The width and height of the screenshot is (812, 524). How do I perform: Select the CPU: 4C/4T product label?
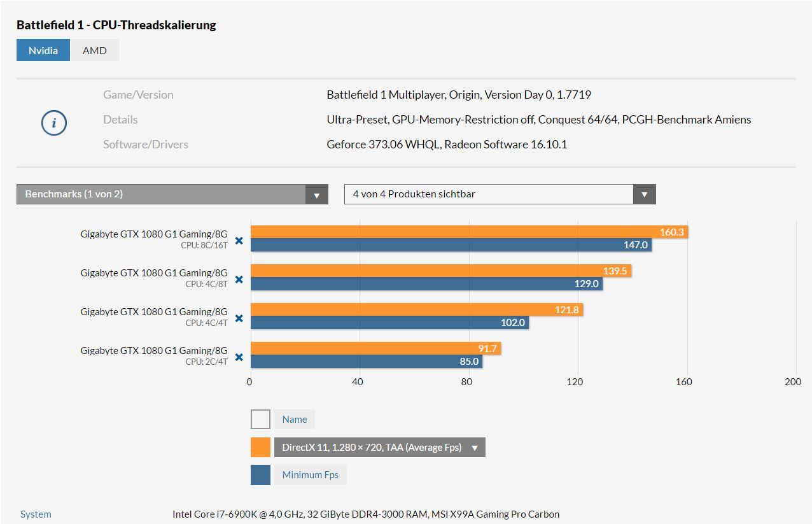[206, 323]
